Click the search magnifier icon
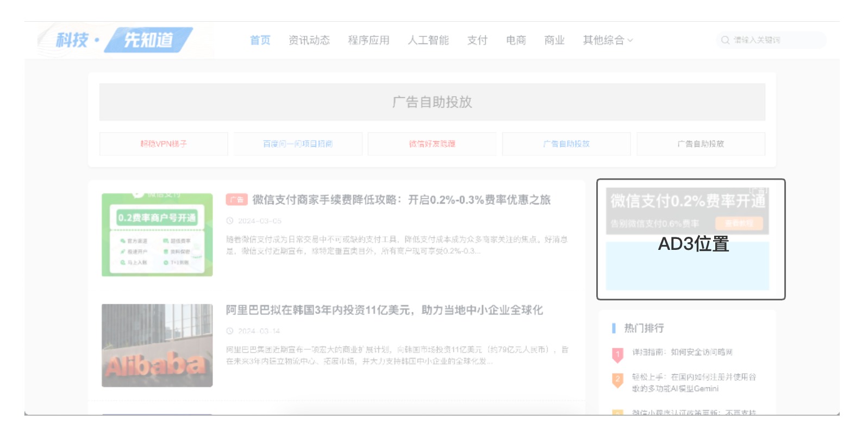This screenshot has width=868, height=440. tap(725, 40)
